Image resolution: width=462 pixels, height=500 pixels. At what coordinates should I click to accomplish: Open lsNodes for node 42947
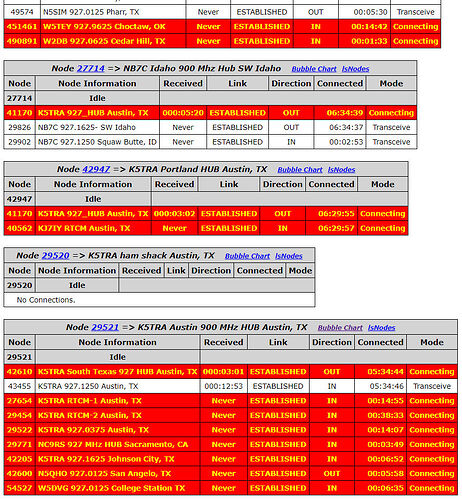[341, 170]
